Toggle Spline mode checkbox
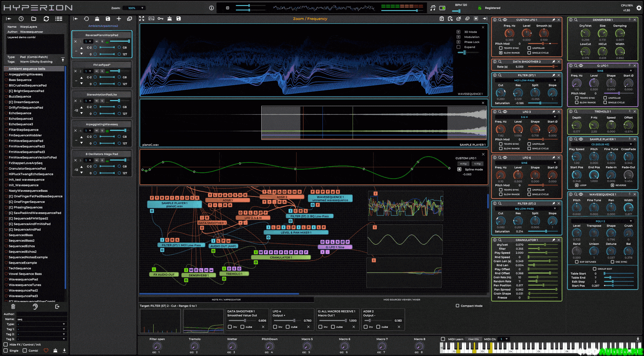This screenshot has width=644, height=356. (459, 169)
